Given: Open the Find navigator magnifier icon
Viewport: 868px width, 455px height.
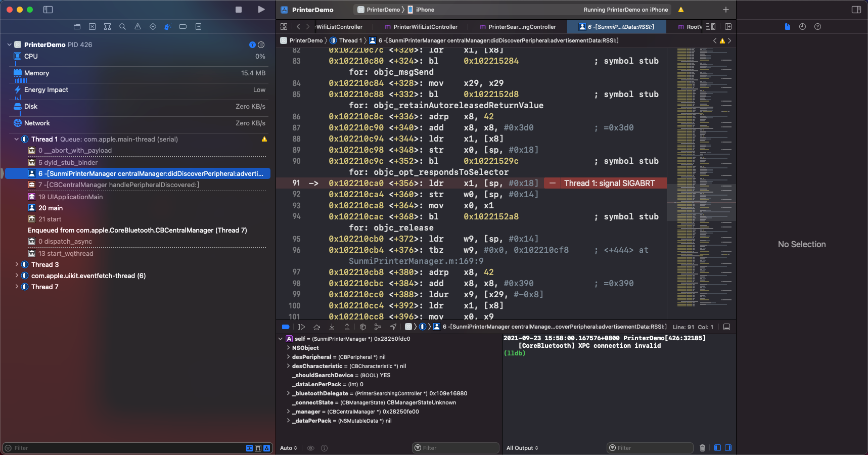Looking at the screenshot, I should pyautogui.click(x=122, y=27).
